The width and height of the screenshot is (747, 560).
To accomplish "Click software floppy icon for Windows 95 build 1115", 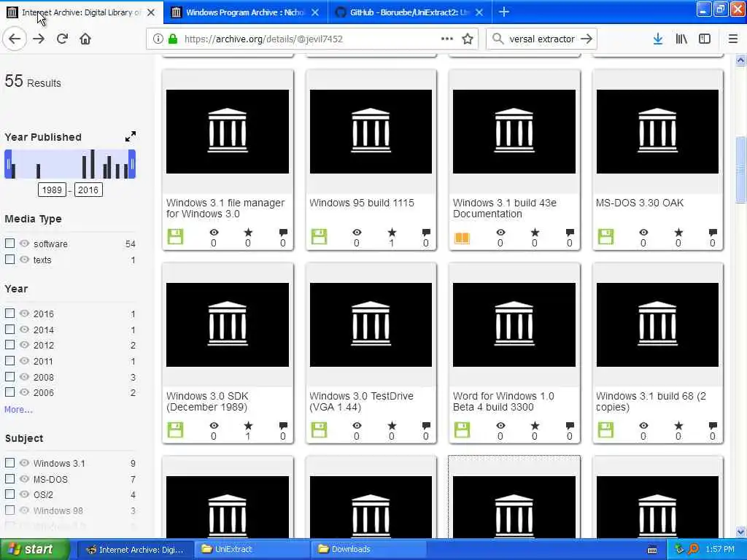I will [x=319, y=237].
